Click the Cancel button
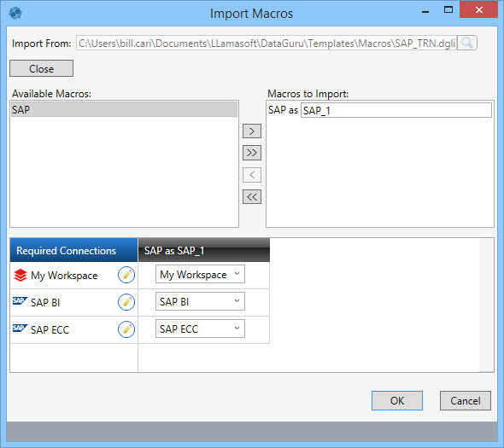 pos(465,400)
